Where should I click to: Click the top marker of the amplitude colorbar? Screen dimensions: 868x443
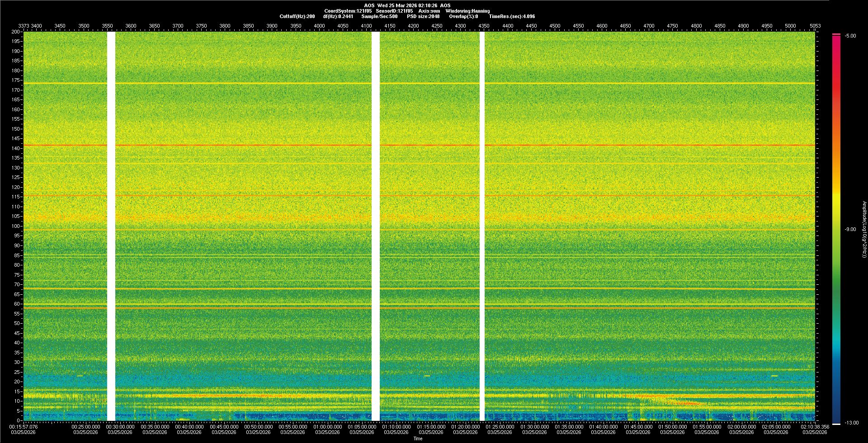(x=836, y=34)
